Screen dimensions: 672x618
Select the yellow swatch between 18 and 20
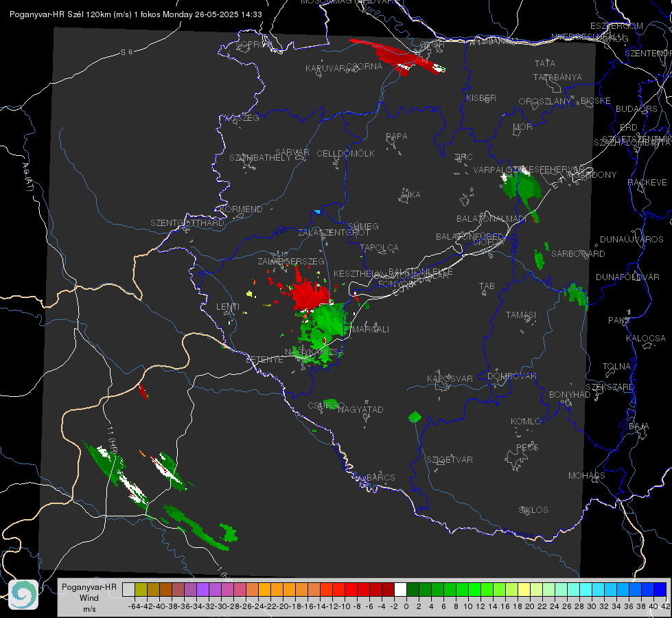click(524, 590)
